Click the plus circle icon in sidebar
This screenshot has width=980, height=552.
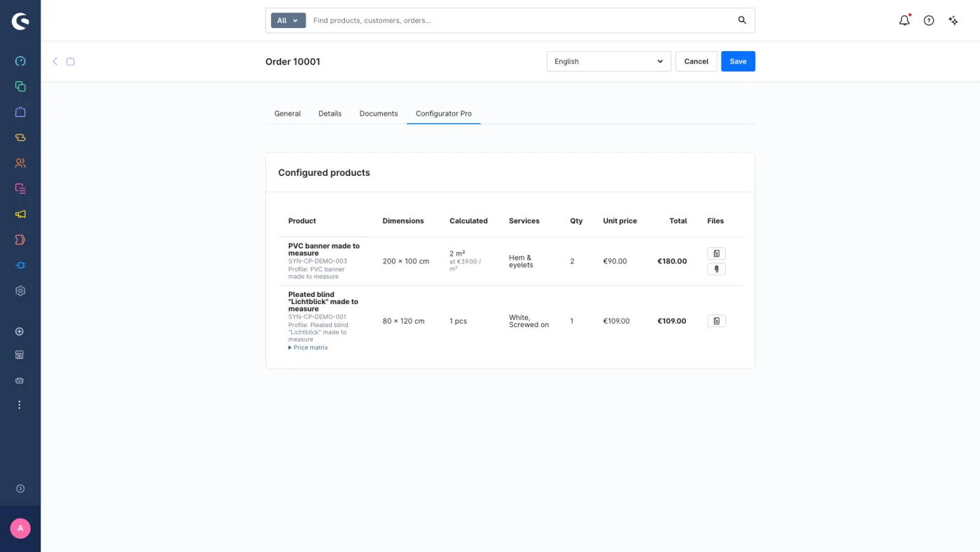click(20, 331)
